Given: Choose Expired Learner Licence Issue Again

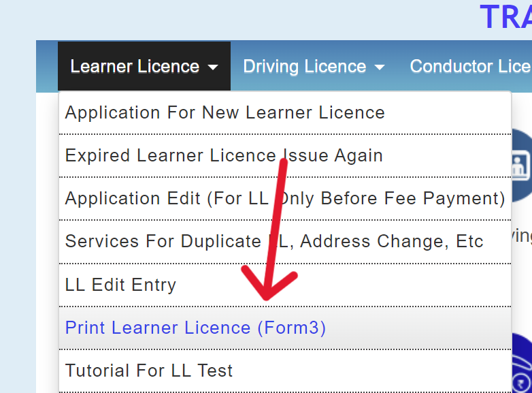Looking at the screenshot, I should (285, 156).
